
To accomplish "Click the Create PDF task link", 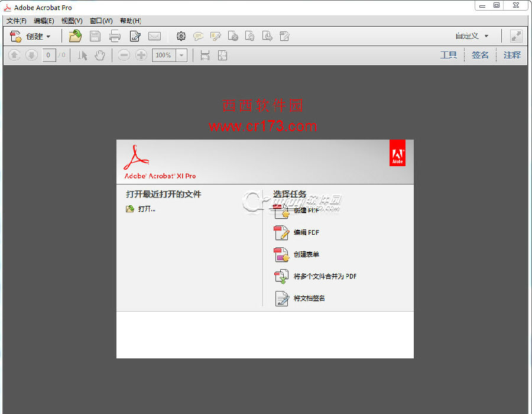I will [306, 210].
